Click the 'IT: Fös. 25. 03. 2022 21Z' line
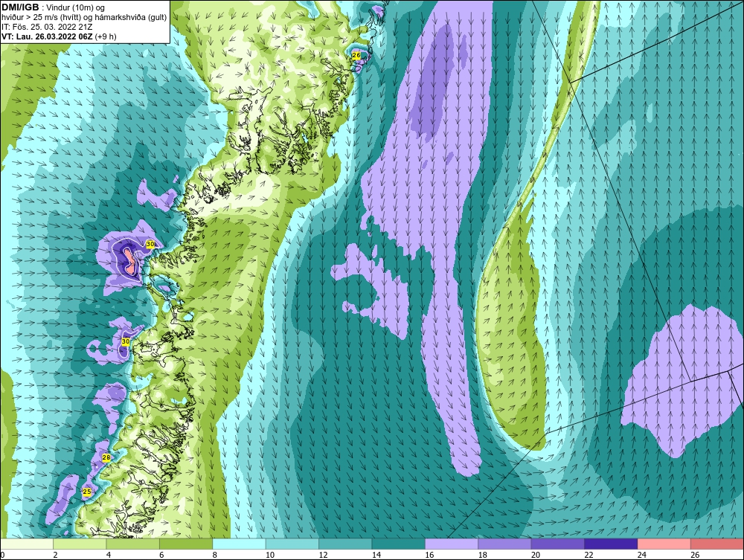 point(47,27)
